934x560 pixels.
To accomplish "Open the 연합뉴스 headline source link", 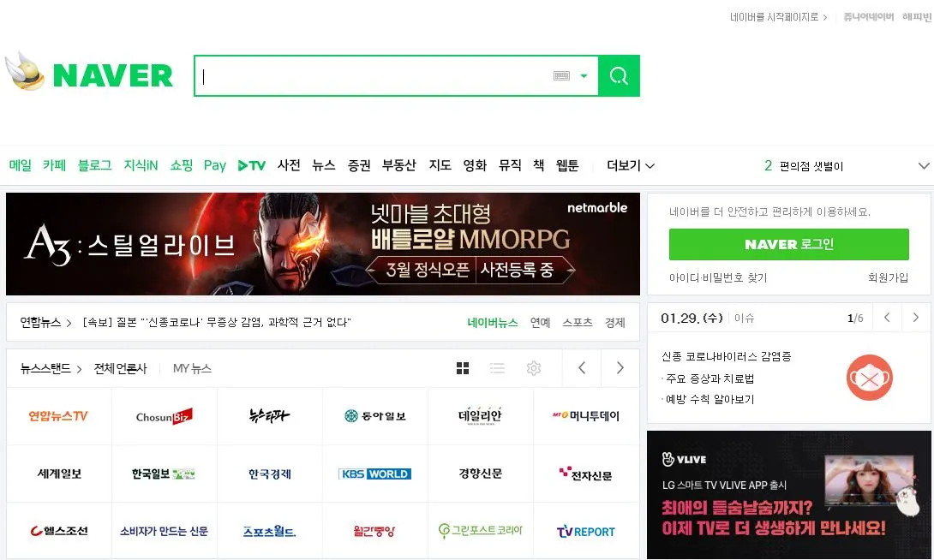I will point(45,323).
